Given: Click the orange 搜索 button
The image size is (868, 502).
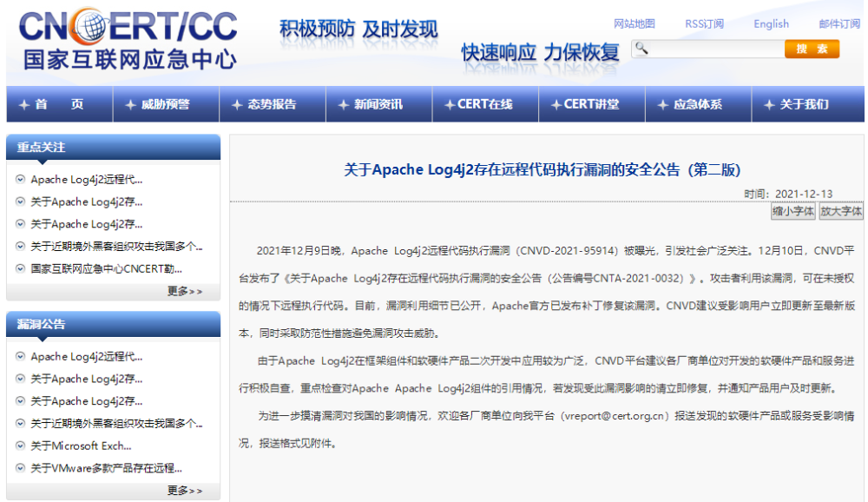Looking at the screenshot, I should tap(812, 49).
